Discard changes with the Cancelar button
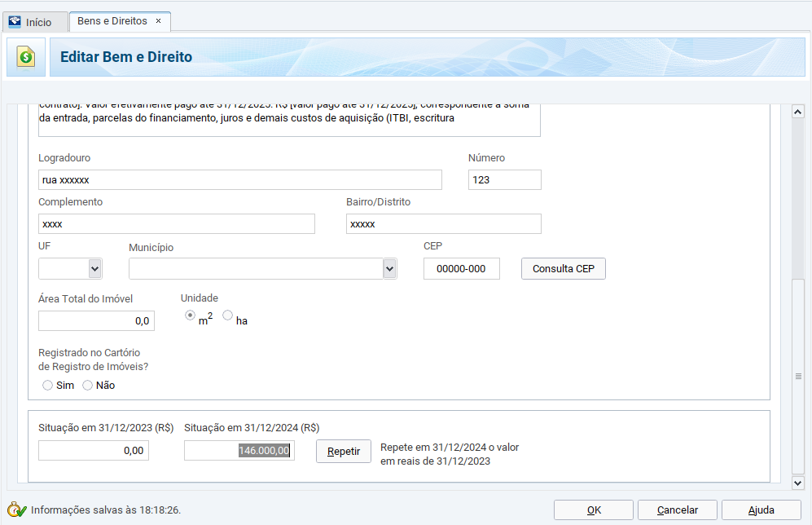The width and height of the screenshot is (812, 525). click(678, 510)
